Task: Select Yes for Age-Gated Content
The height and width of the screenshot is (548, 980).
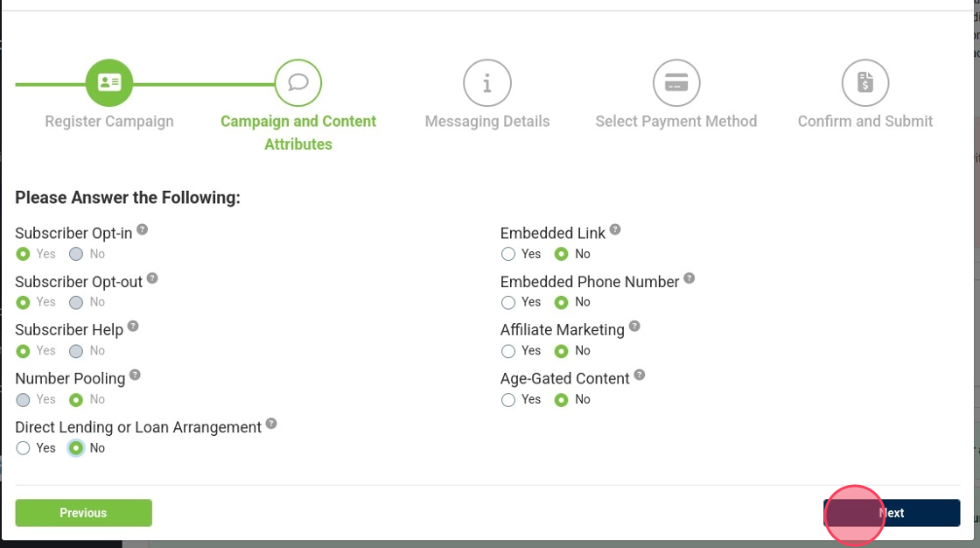Action: [x=508, y=400]
